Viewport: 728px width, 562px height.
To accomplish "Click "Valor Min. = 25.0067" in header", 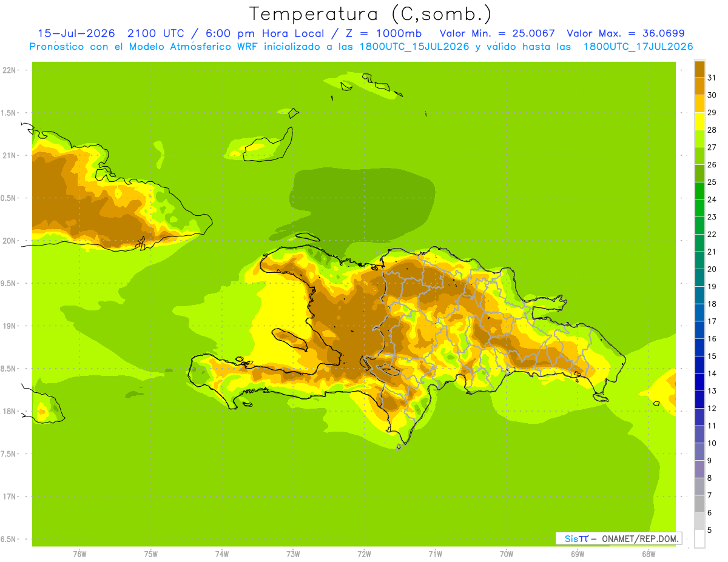I will (x=497, y=33).
